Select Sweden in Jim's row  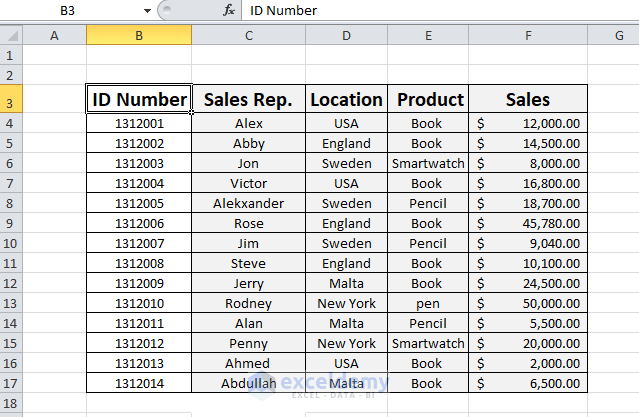[x=346, y=243]
